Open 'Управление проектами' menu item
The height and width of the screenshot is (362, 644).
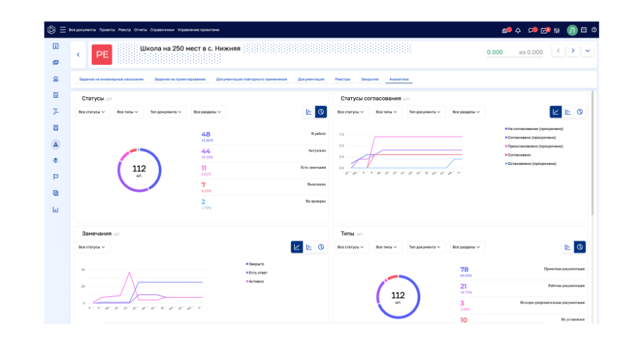pos(198,30)
